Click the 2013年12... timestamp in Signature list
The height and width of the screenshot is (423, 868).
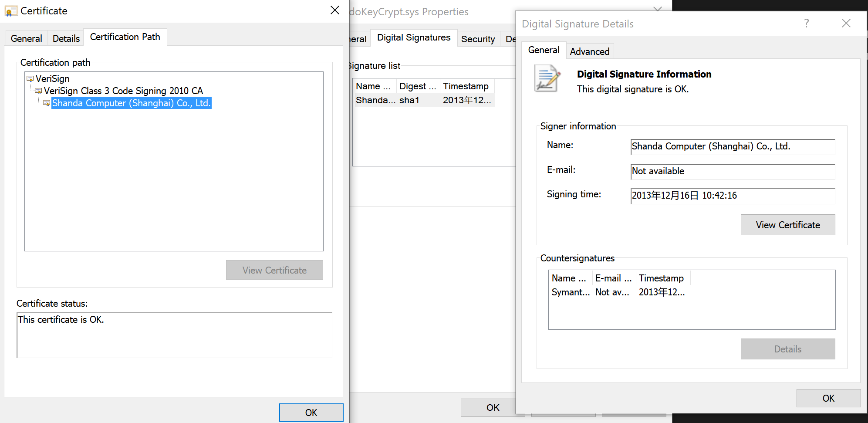point(467,100)
